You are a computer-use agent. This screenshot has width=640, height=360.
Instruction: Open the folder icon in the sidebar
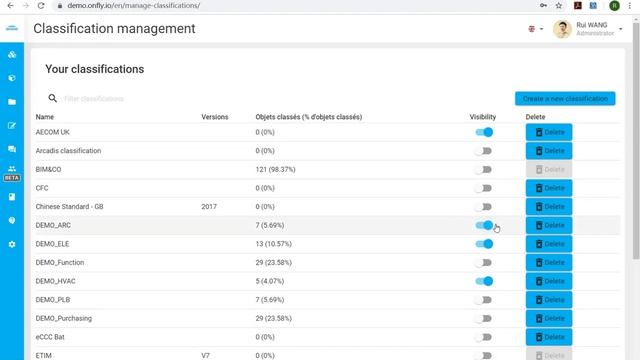pyautogui.click(x=12, y=102)
